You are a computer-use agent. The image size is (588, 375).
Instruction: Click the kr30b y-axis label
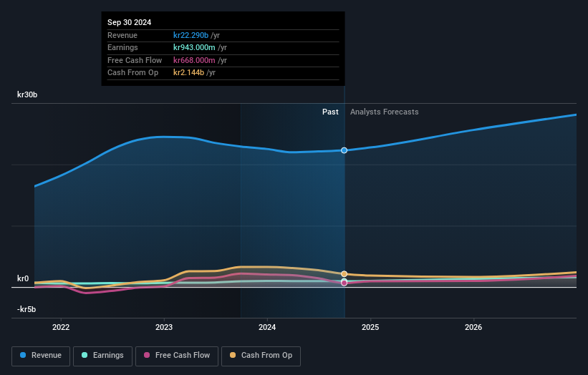27,94
